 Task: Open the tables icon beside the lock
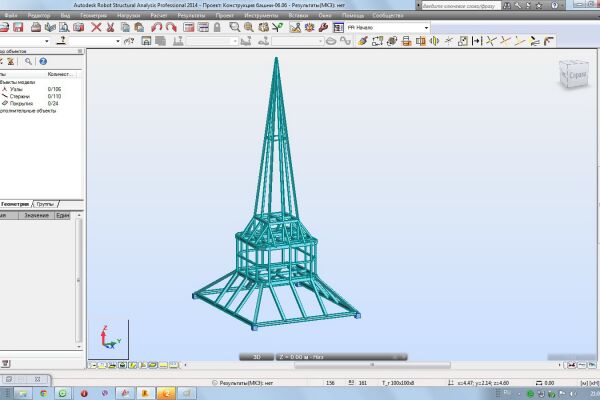pos(203,27)
